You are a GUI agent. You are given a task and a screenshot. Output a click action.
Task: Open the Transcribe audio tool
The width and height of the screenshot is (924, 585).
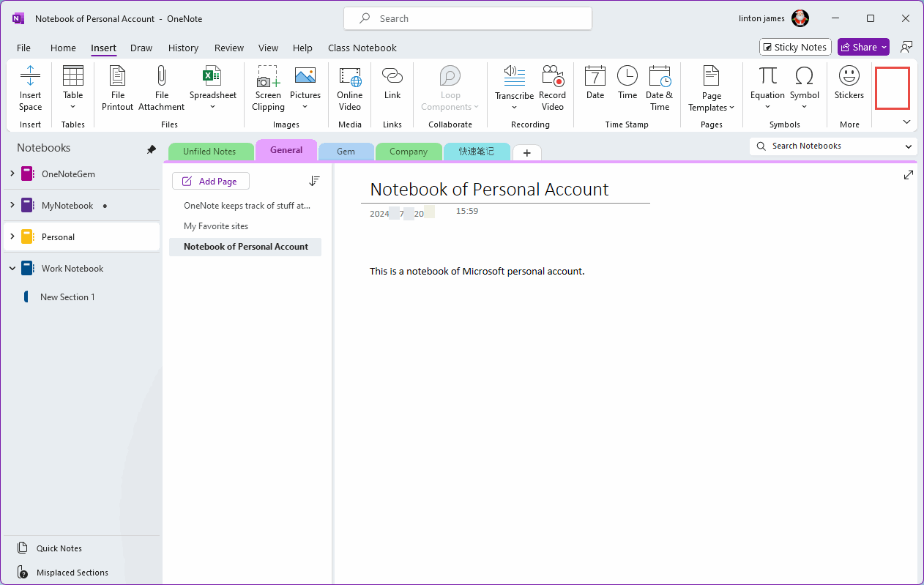[x=514, y=88]
